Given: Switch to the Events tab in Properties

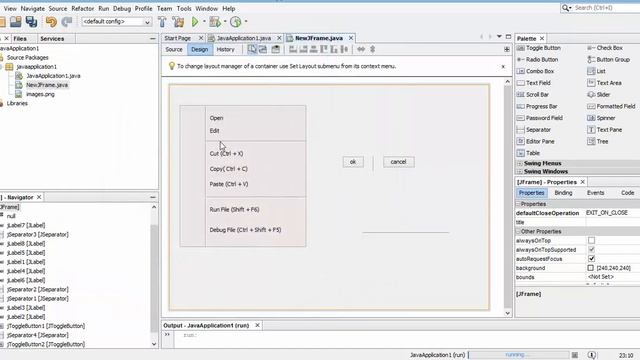Looking at the screenshot, I should click(x=596, y=193).
